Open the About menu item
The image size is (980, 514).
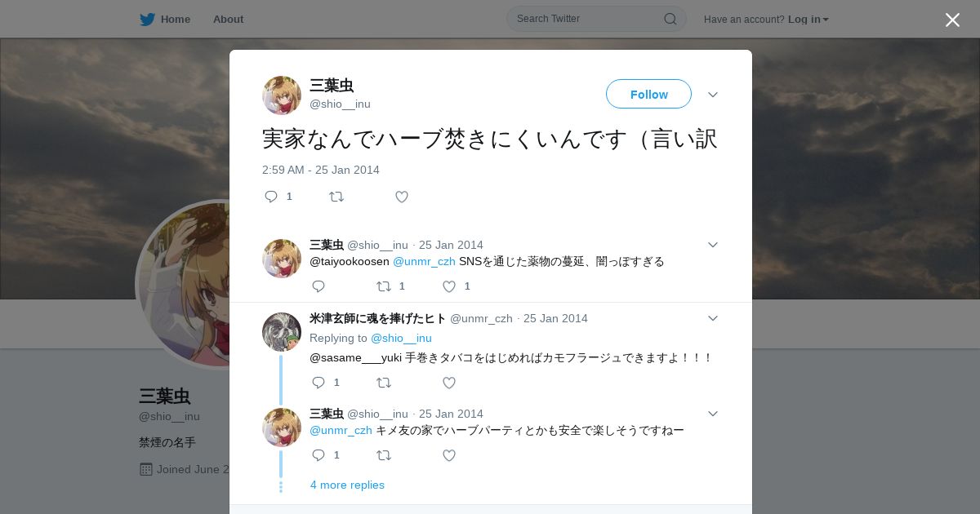(x=228, y=20)
